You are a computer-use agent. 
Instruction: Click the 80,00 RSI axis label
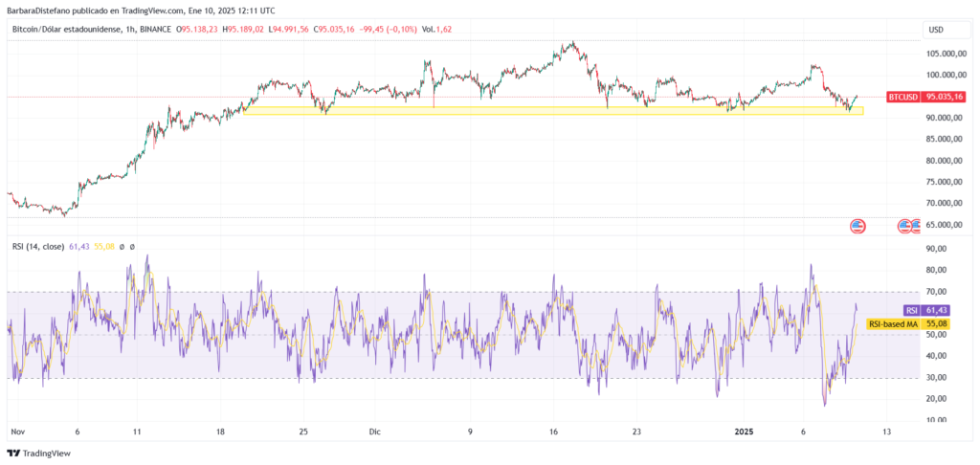(936, 270)
